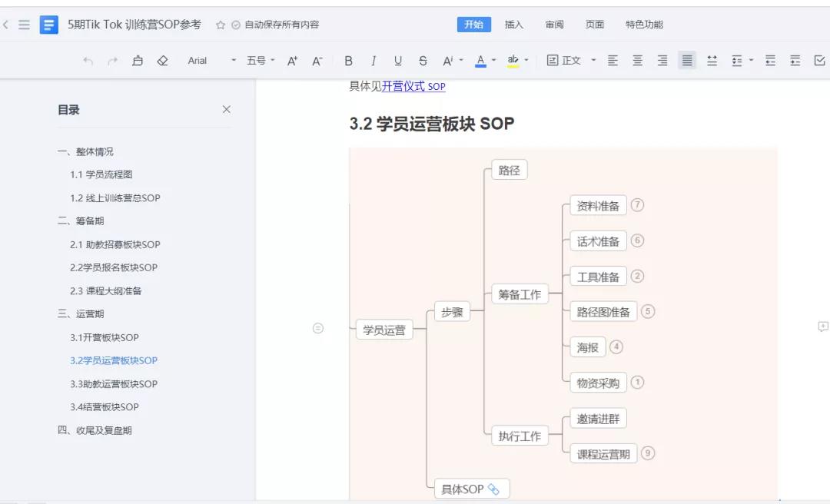Viewport: 830px width, 504px height.
Task: Toggle bold formatting
Action: click(x=348, y=61)
